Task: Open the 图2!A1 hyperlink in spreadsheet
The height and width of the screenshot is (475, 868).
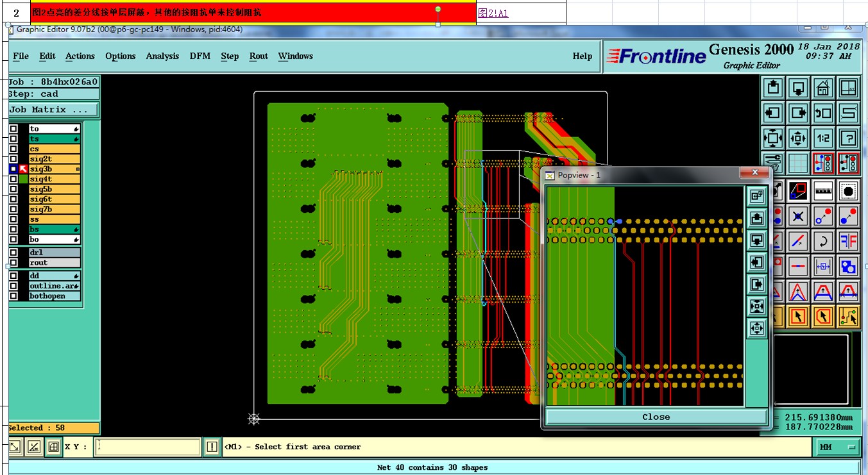Action: click(493, 13)
